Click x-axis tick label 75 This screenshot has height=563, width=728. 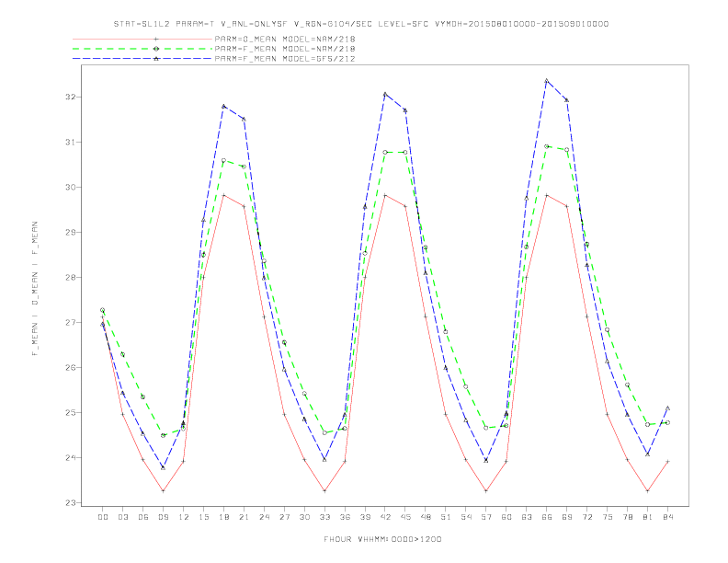coord(608,517)
